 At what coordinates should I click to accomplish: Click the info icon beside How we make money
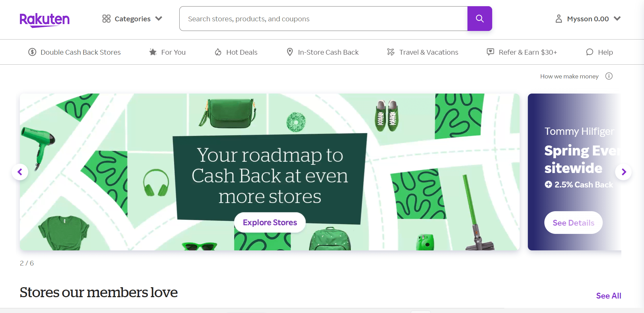coord(609,76)
